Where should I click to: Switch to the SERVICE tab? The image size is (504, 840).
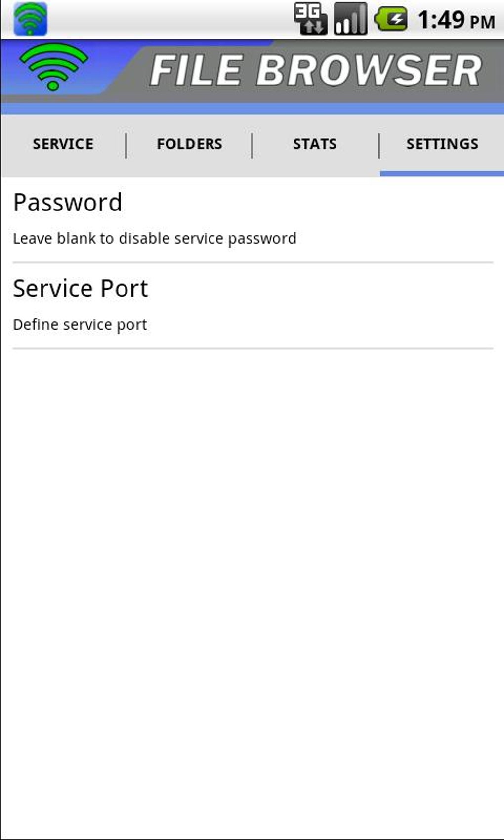[63, 144]
